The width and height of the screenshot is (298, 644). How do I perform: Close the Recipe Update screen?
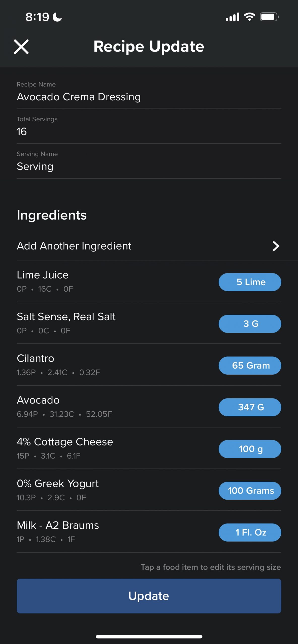[x=21, y=47]
